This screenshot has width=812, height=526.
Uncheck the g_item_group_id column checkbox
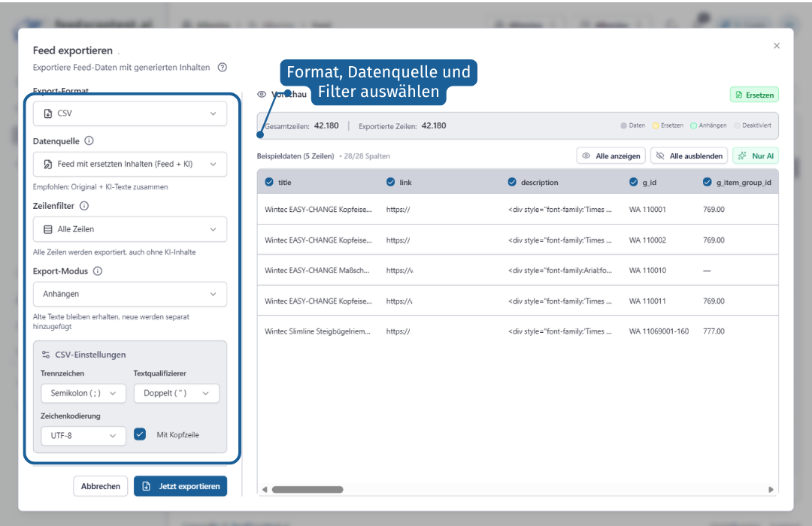tap(707, 182)
